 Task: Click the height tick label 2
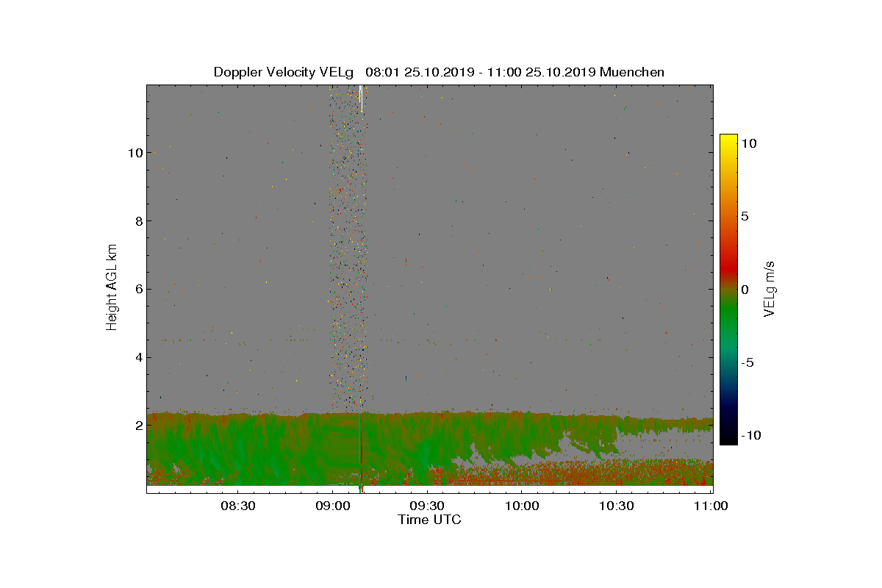[137, 426]
